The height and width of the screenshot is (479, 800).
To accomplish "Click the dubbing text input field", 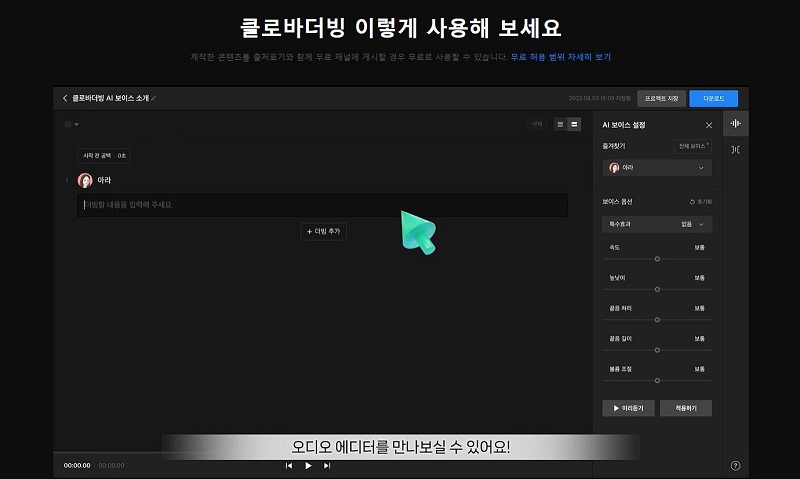I will pos(322,205).
